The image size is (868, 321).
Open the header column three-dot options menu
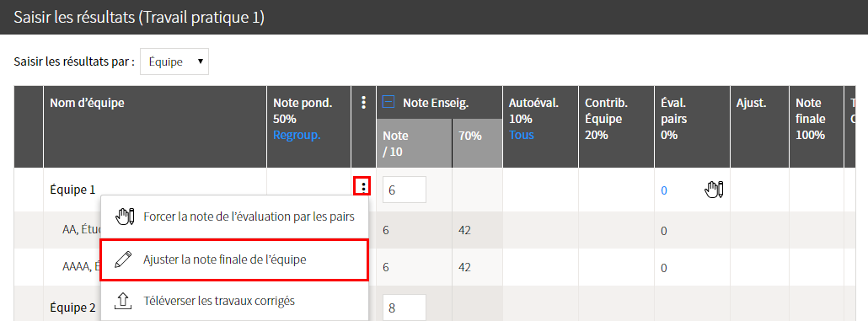click(364, 103)
